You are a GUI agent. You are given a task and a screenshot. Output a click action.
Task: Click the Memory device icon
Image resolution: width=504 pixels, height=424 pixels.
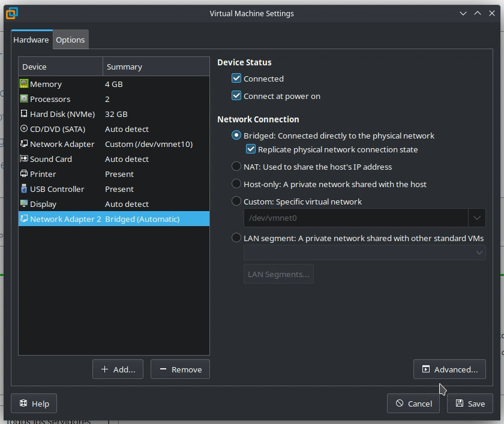click(24, 84)
